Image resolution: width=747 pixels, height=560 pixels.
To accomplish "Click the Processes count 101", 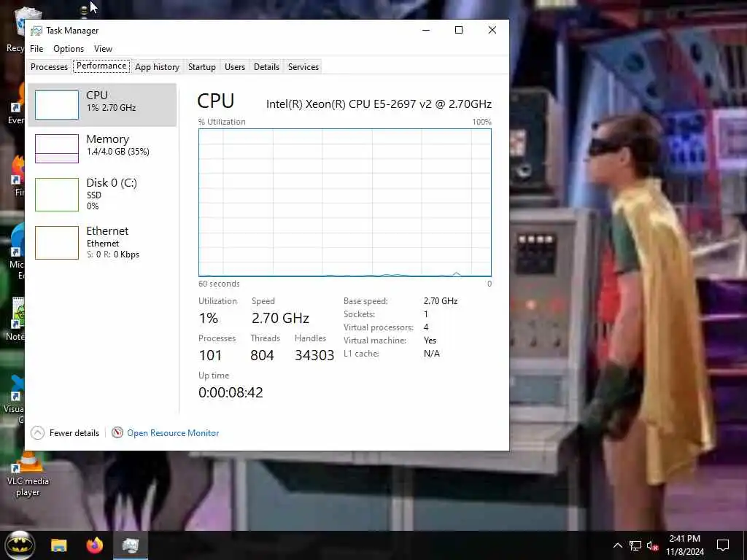I will tap(210, 355).
